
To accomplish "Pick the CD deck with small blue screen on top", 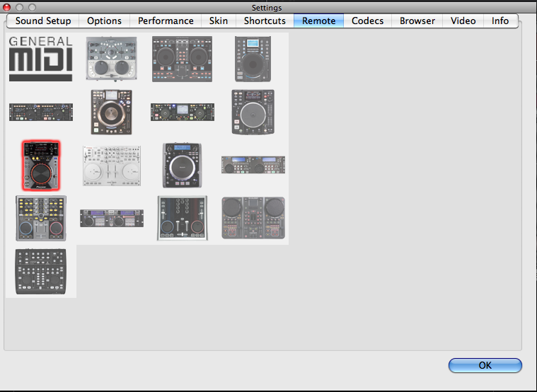I will [253, 59].
